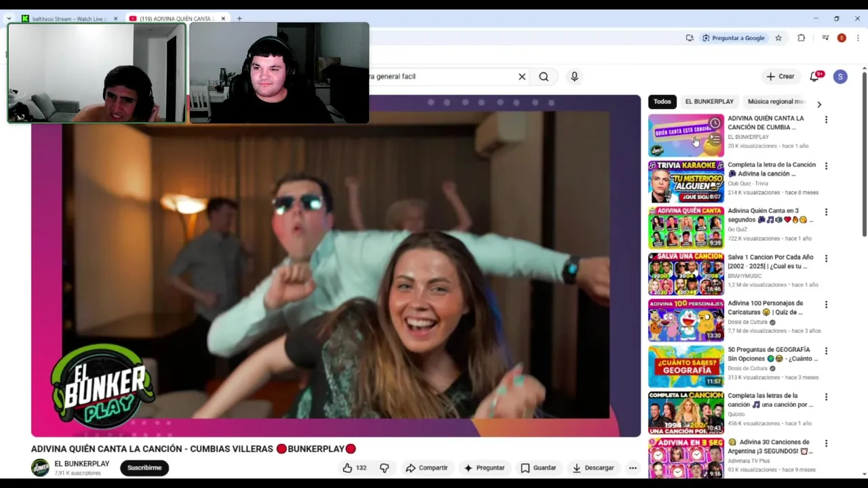This screenshot has height=488, width=868.
Task: Open EL BUNKERPLAY channel avatar below video
Action: click(x=41, y=468)
